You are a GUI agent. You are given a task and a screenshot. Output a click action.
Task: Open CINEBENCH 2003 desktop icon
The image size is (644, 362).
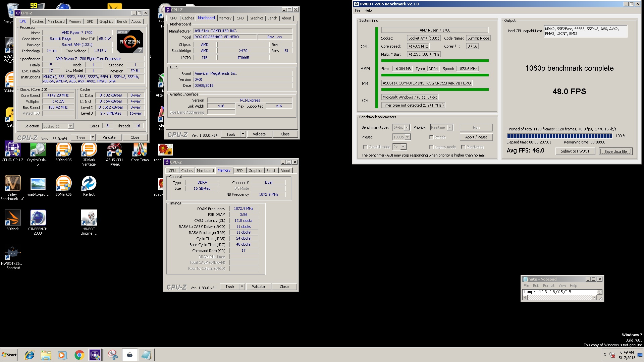38,222
